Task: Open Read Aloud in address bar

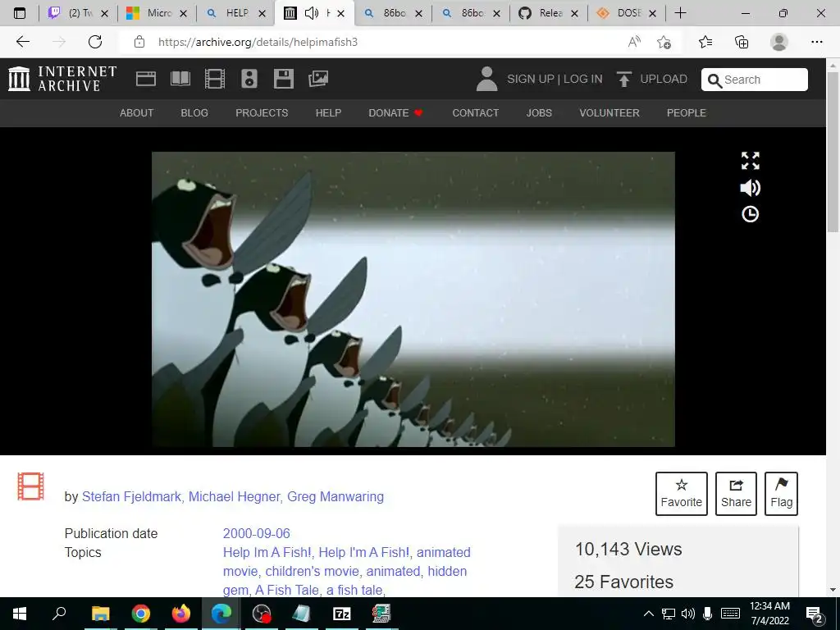Action: coord(634,42)
